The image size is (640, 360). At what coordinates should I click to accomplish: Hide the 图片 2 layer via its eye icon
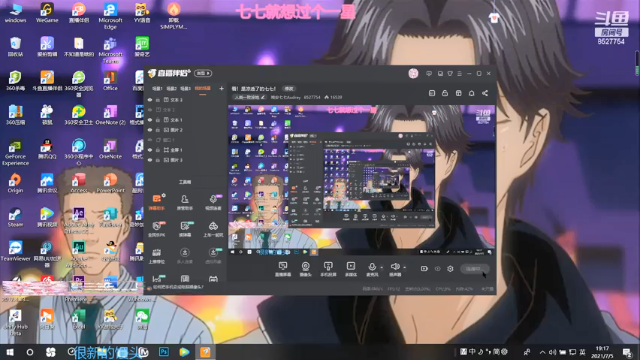click(150, 130)
